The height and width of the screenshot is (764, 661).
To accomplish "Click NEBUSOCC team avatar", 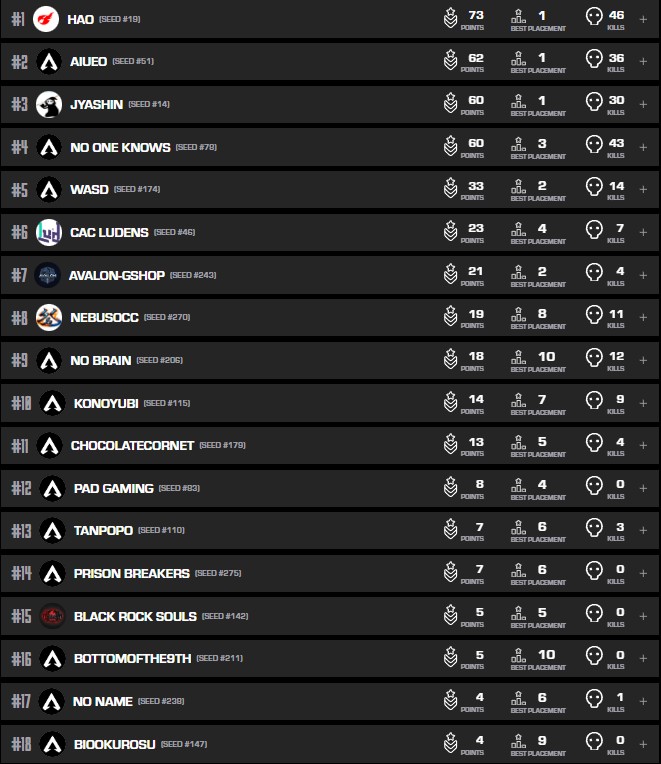I will tap(49, 317).
